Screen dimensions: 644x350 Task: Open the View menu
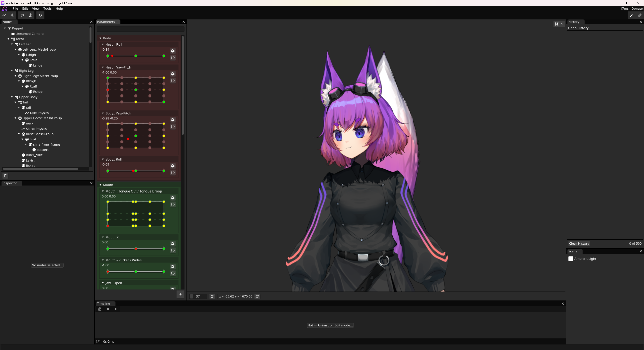pyautogui.click(x=36, y=9)
